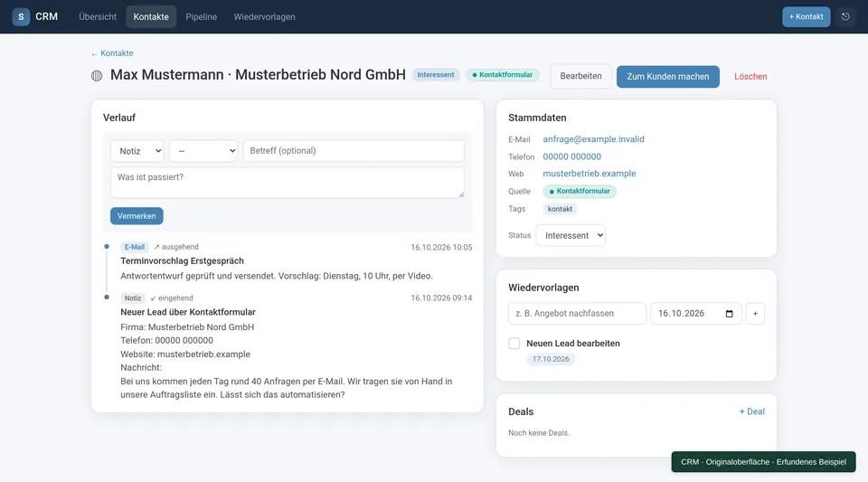Click the 17.10.2026 due date chip
The height and width of the screenshot is (482, 868).
click(x=551, y=359)
